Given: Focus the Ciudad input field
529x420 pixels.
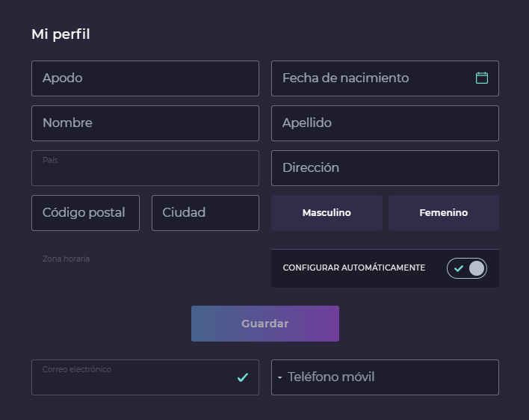Looking at the screenshot, I should click(x=205, y=213).
